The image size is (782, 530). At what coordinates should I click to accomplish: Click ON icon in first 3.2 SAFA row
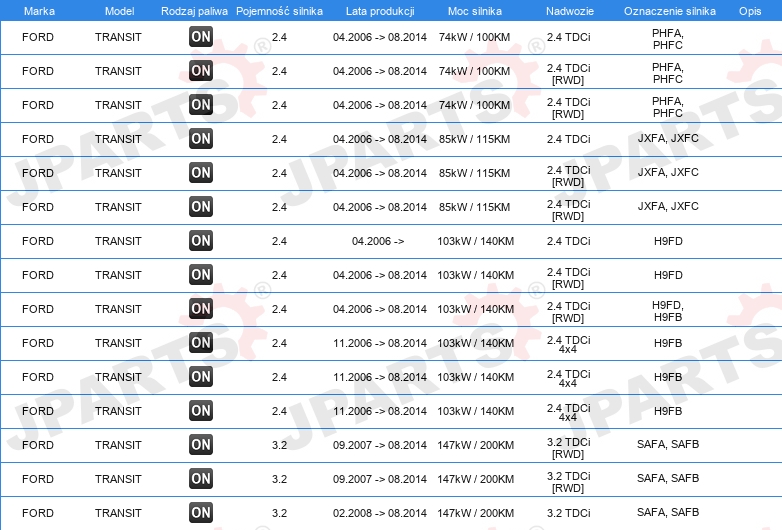(201, 445)
